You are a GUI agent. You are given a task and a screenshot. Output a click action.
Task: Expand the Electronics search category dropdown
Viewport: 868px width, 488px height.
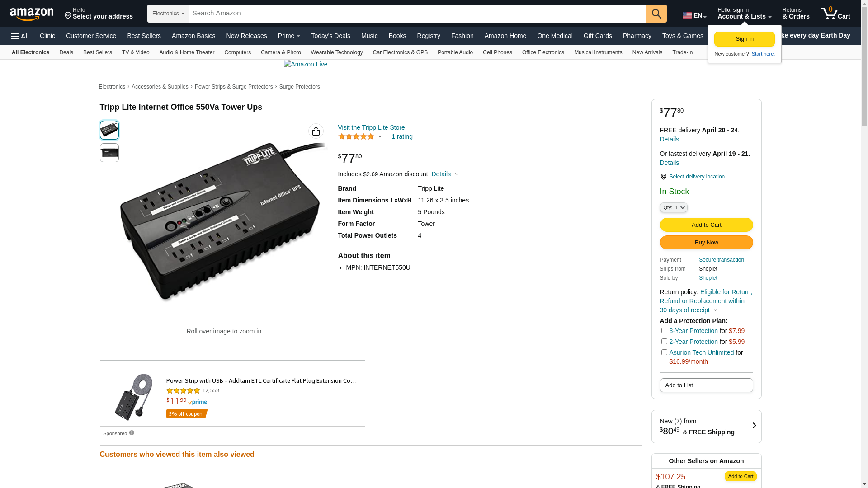pyautogui.click(x=168, y=14)
